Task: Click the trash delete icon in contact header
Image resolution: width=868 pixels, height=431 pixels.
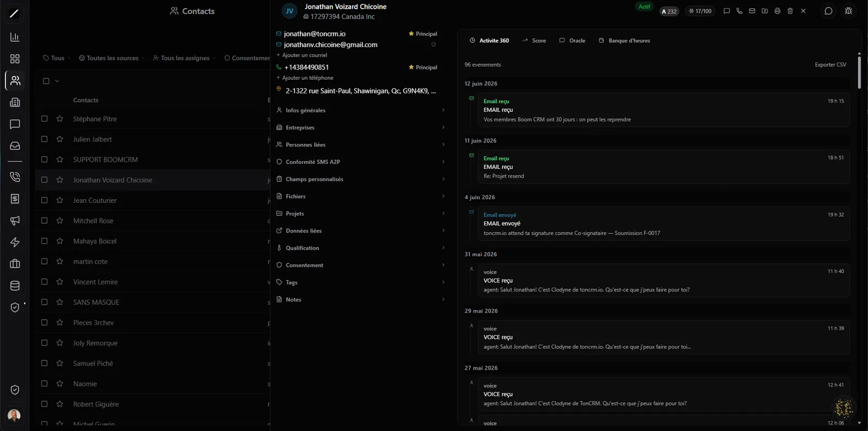Action: click(x=790, y=11)
